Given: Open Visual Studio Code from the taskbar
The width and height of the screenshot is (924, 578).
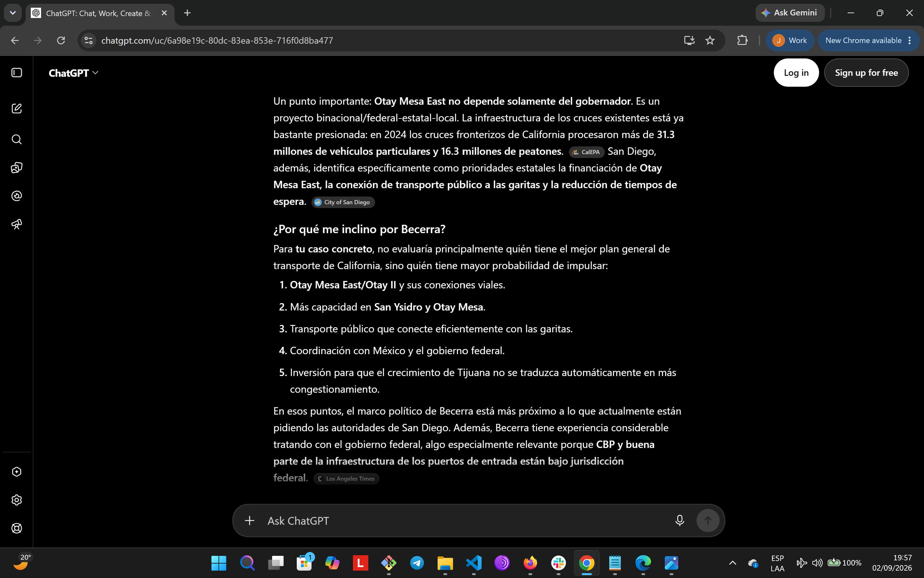Looking at the screenshot, I should point(474,563).
